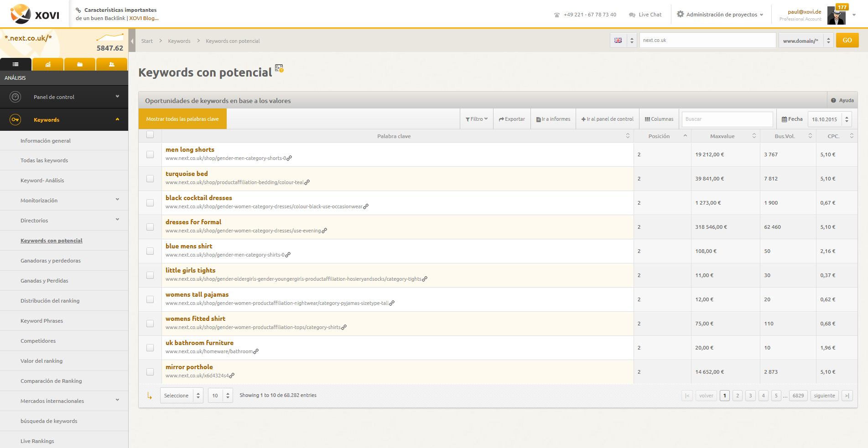This screenshot has height=448, width=868.
Task: Select the checkbox for dresses for formal
Action: [150, 227]
